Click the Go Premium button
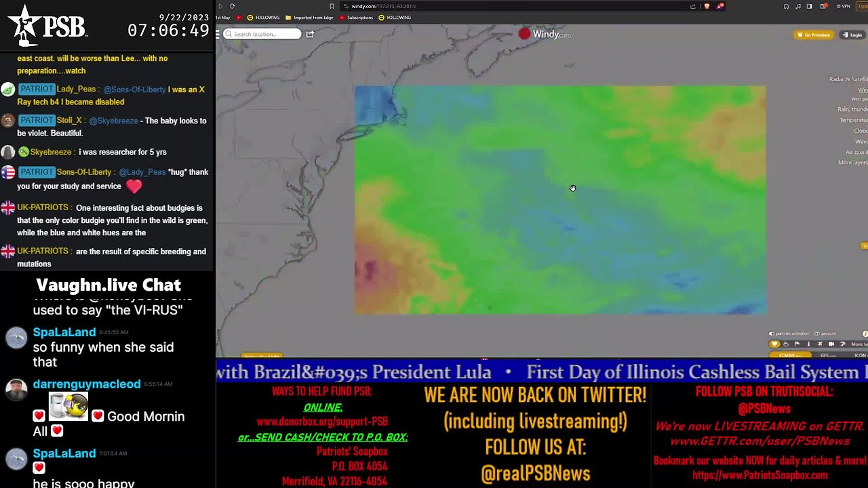868x488 pixels. click(x=814, y=35)
